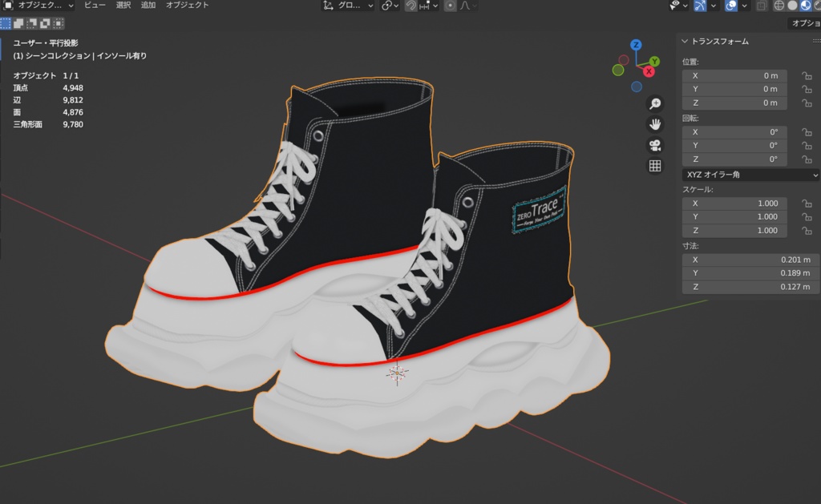Open the 追加 (Add) menu
The image size is (821, 504).
148,6
